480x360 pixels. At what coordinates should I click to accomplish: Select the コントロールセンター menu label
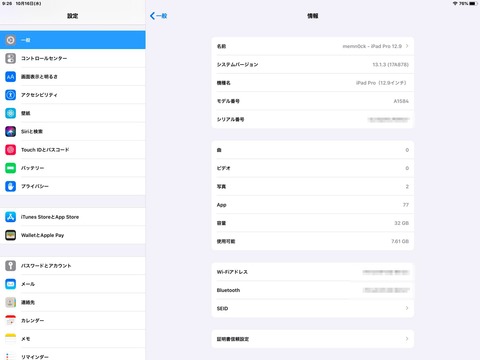44,58
